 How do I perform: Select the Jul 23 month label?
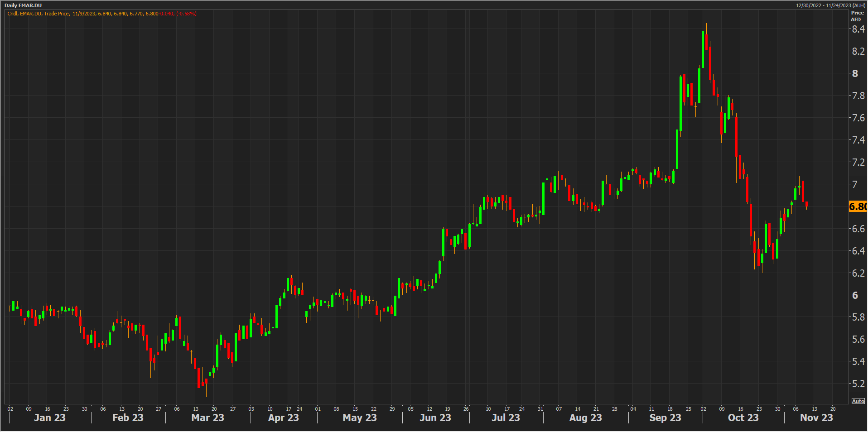[x=506, y=418]
